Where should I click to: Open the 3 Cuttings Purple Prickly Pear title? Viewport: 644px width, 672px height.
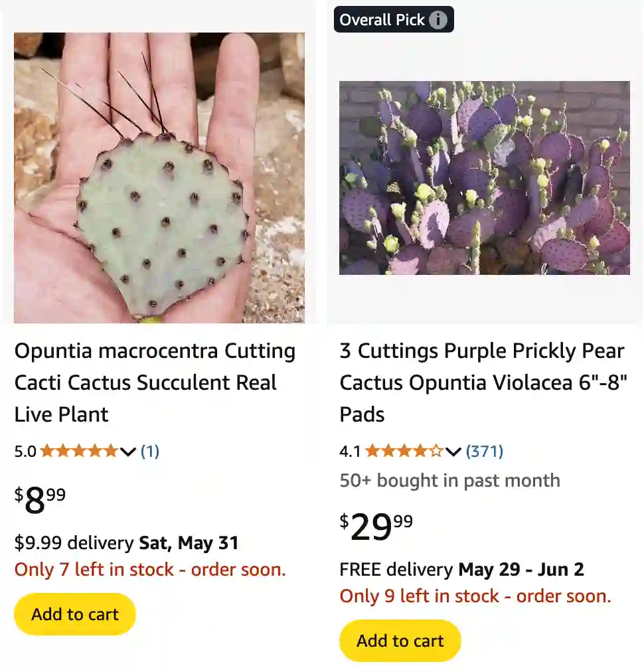(483, 382)
